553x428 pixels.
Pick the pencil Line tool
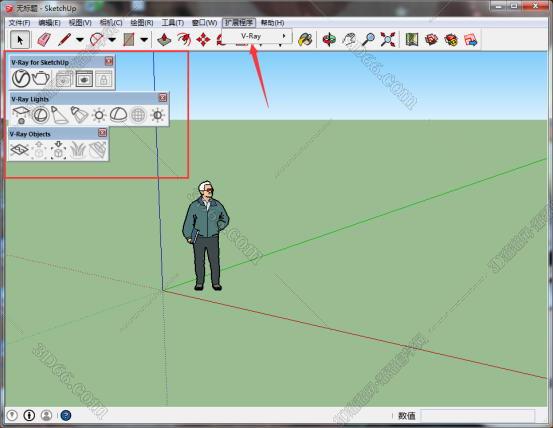(64, 39)
